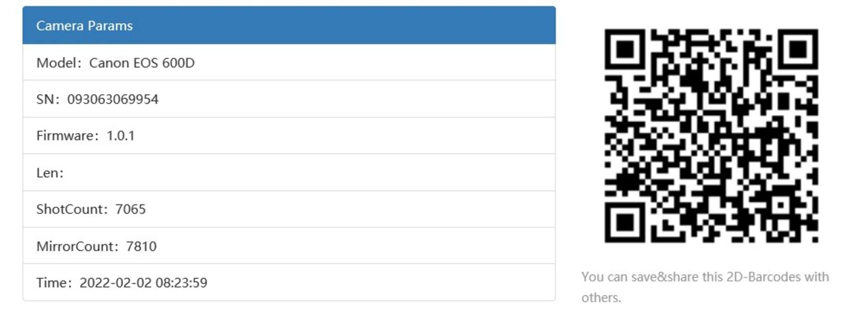Select the Firmware label
This screenshot has height=335, width=868.
[x=65, y=136]
